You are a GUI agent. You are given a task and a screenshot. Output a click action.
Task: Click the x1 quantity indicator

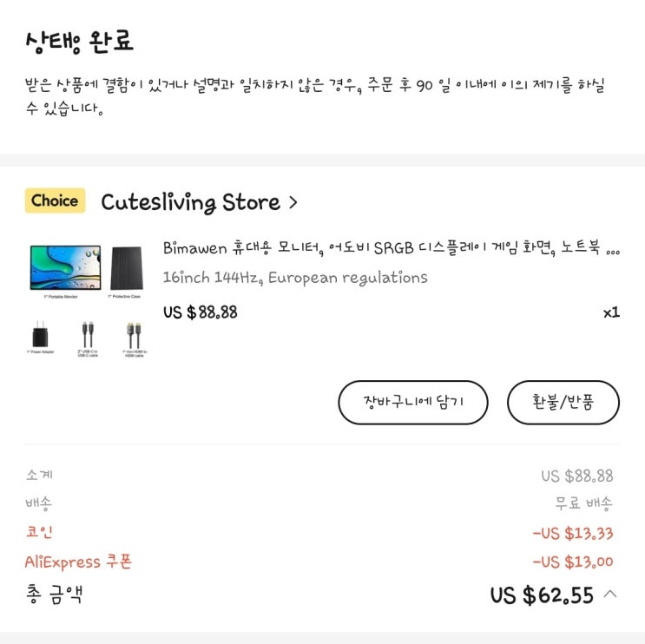tap(611, 312)
